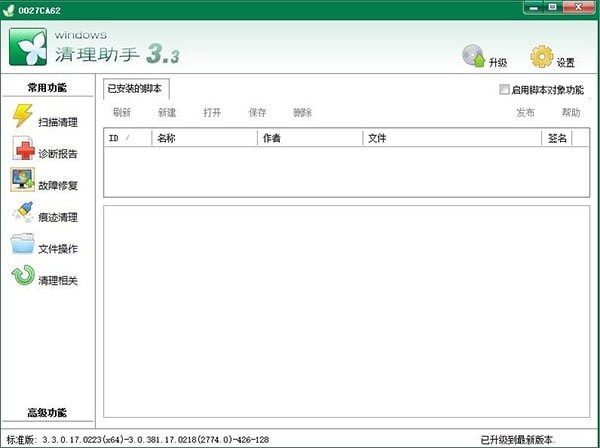Click the 标准版 version string in status bar
Screen dimensions: 600x448
(x=138, y=440)
